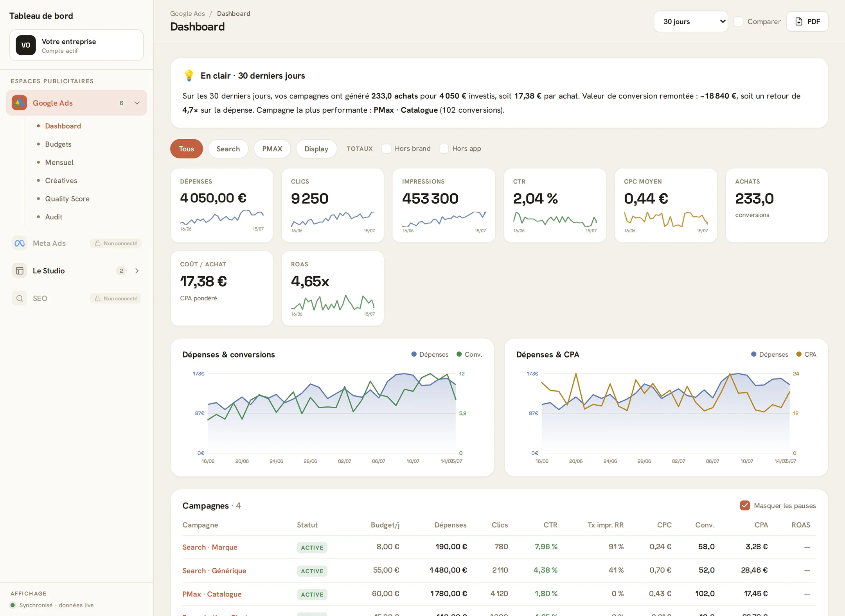Image resolution: width=845 pixels, height=616 pixels.
Task: Open the Dashboard sidebar item
Action: [x=63, y=126]
